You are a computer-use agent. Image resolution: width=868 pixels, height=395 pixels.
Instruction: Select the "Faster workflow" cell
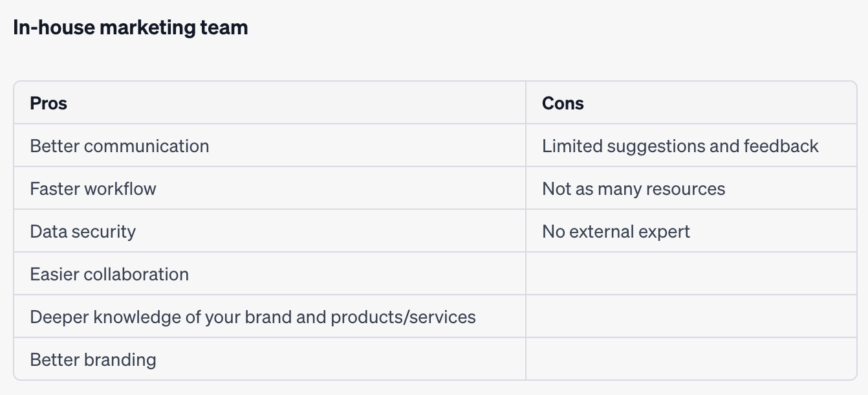tap(93, 189)
